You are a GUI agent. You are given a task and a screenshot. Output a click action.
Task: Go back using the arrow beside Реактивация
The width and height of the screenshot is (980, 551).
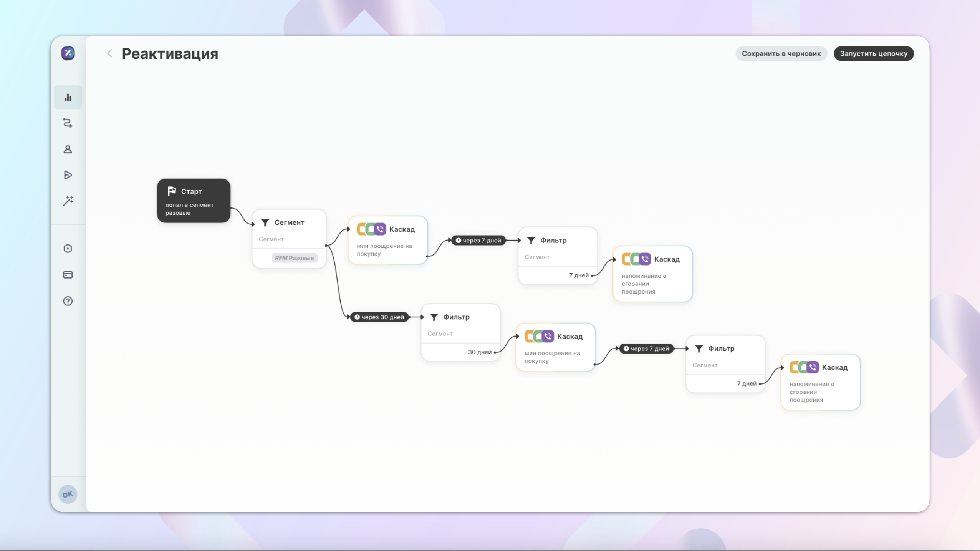[109, 53]
